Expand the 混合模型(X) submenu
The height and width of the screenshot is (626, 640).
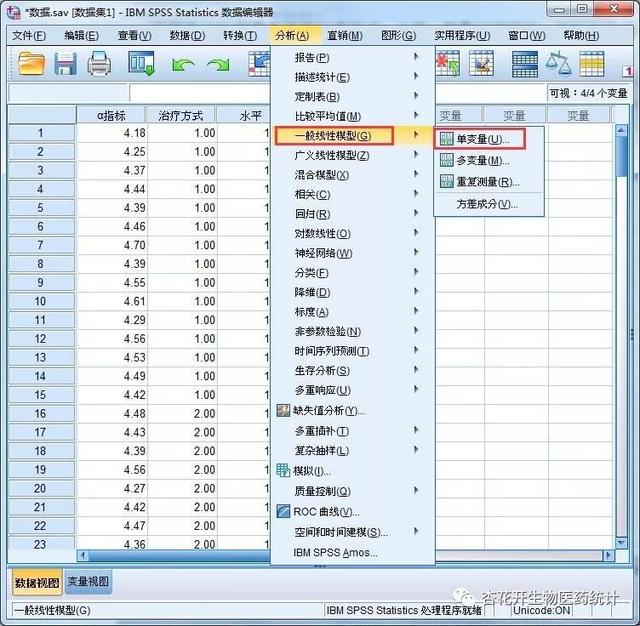(353, 175)
